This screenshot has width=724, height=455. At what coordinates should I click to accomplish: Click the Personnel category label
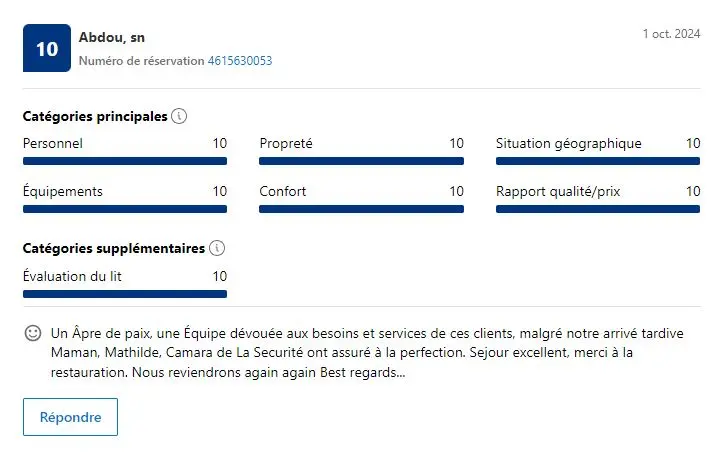pos(53,143)
